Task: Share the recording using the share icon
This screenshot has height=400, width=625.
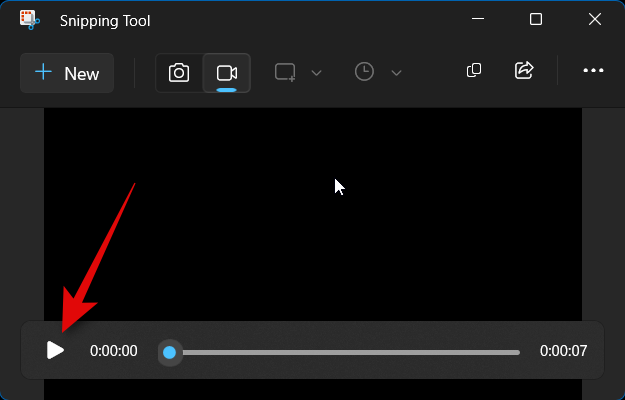Action: (524, 70)
